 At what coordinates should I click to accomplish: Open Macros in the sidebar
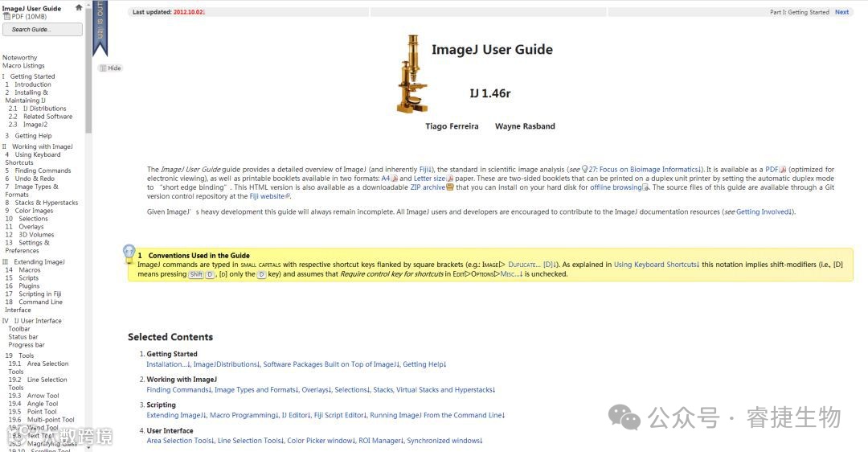[x=30, y=270]
